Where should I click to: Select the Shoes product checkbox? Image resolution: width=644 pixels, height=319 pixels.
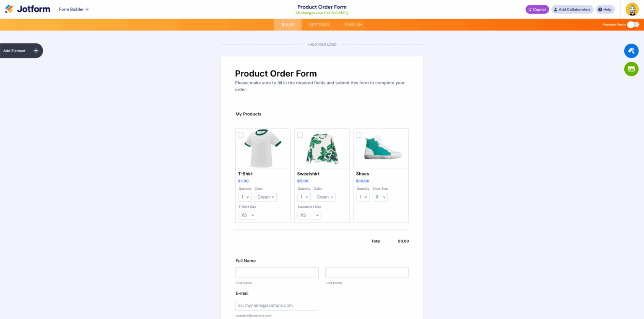(x=358, y=135)
